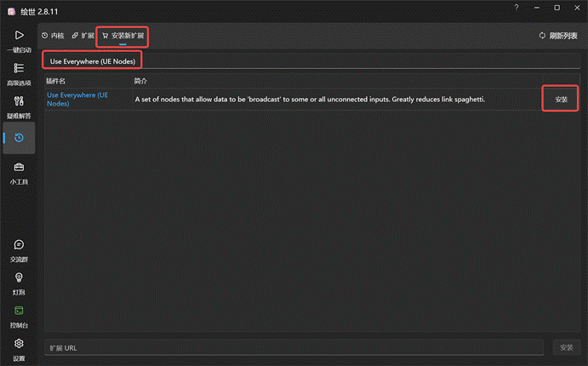Switch to the 内核 tab
The height and width of the screenshot is (366, 588).
[x=53, y=36]
